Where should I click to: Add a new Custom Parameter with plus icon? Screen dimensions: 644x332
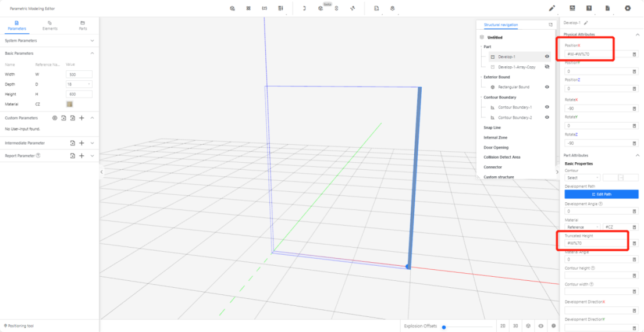tap(81, 118)
